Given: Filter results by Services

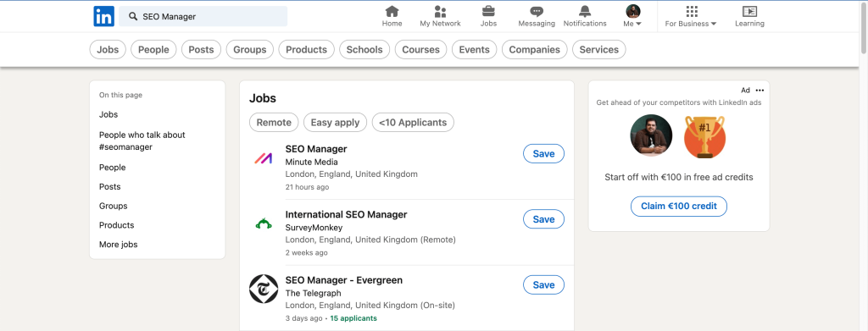Looking at the screenshot, I should pyautogui.click(x=599, y=50).
